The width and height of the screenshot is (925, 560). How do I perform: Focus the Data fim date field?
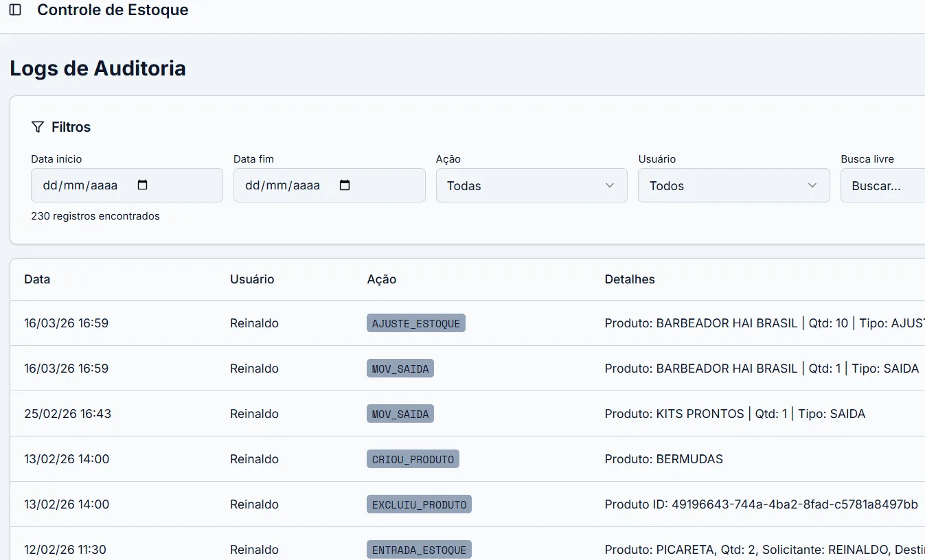pyautogui.click(x=330, y=185)
